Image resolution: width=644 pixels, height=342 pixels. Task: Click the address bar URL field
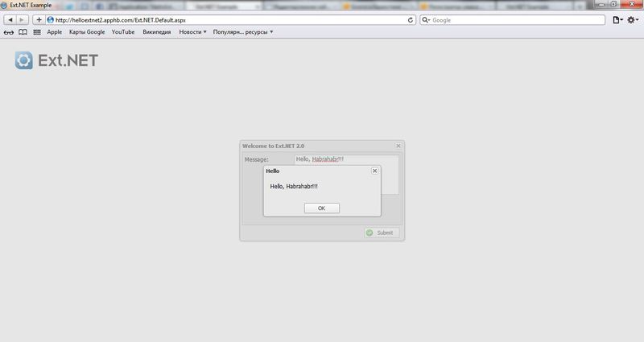click(230, 19)
